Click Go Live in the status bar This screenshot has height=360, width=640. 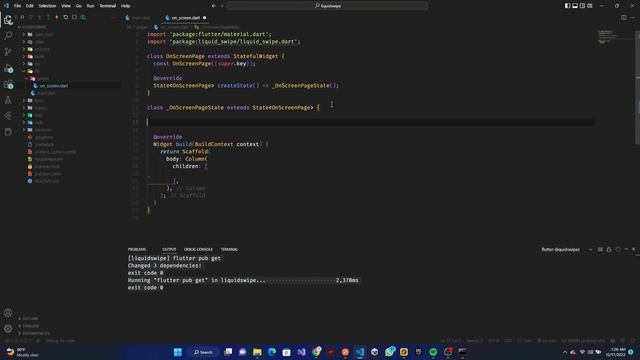(547, 340)
